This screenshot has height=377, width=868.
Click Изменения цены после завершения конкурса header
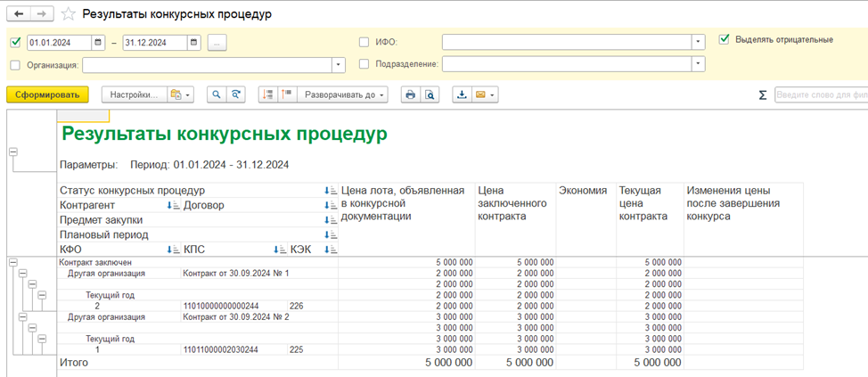(x=733, y=204)
